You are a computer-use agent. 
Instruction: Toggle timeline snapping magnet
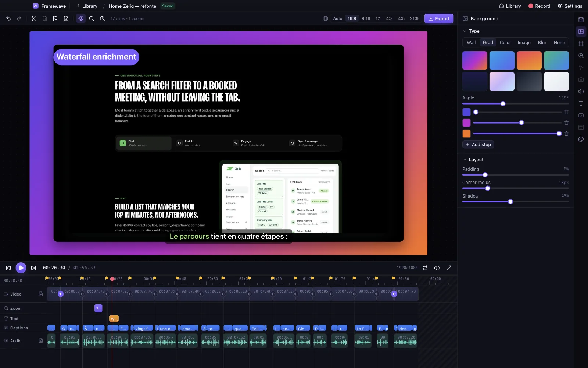(x=81, y=18)
